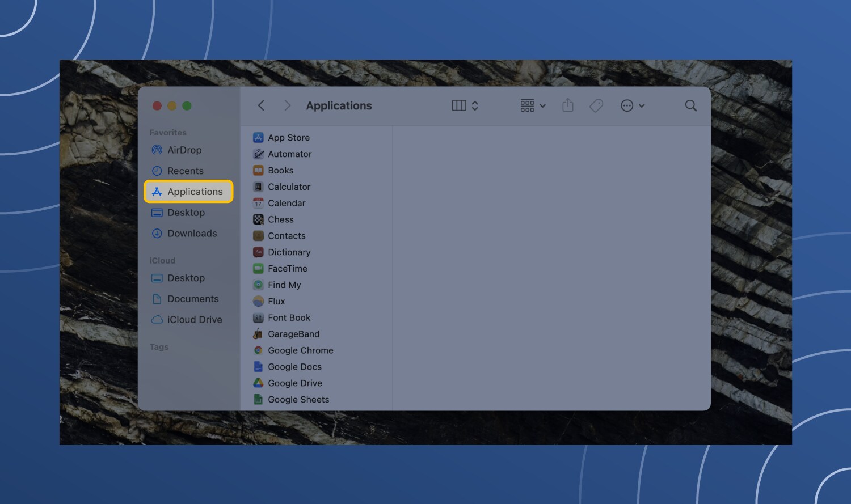Screen dimensions: 851x504
Task: Select 'Google Drive' label in list
Action: coord(295,383)
